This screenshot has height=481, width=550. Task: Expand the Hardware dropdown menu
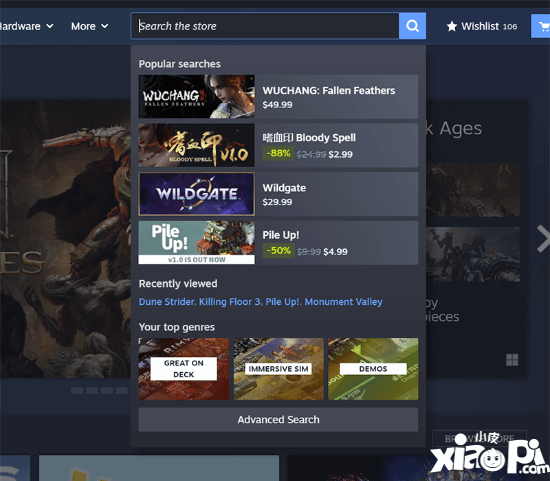click(27, 26)
